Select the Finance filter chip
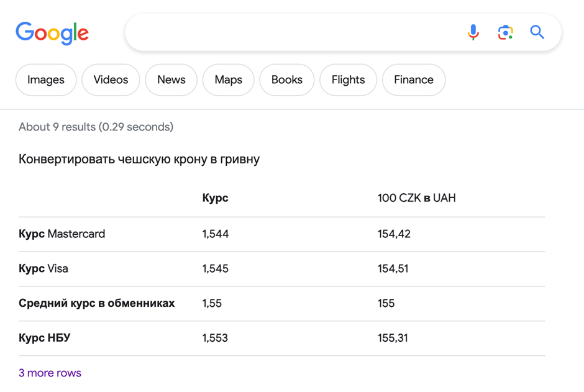The width and height of the screenshot is (584, 392). pyautogui.click(x=414, y=80)
